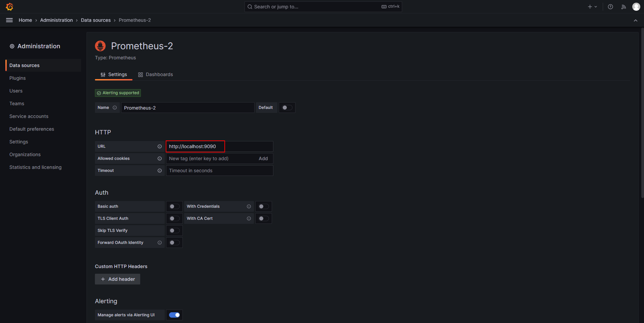Click the With Credentials info icon

(249, 206)
